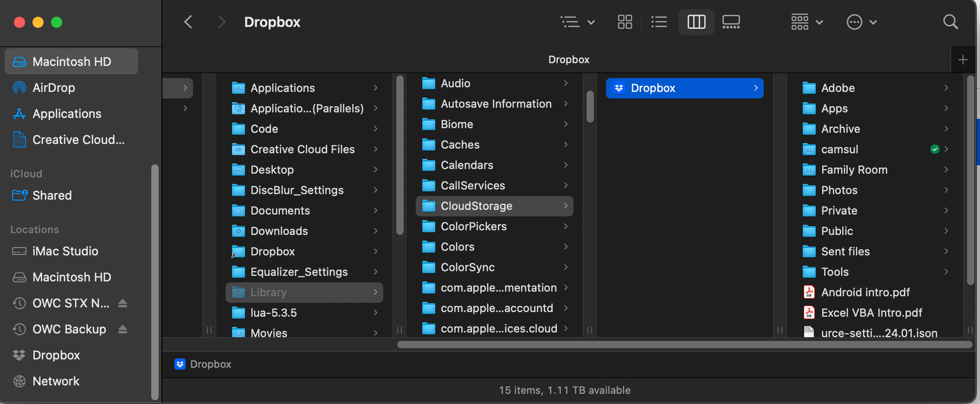This screenshot has height=404, width=980.
Task: Eject the OWC Backup volume
Action: click(122, 329)
